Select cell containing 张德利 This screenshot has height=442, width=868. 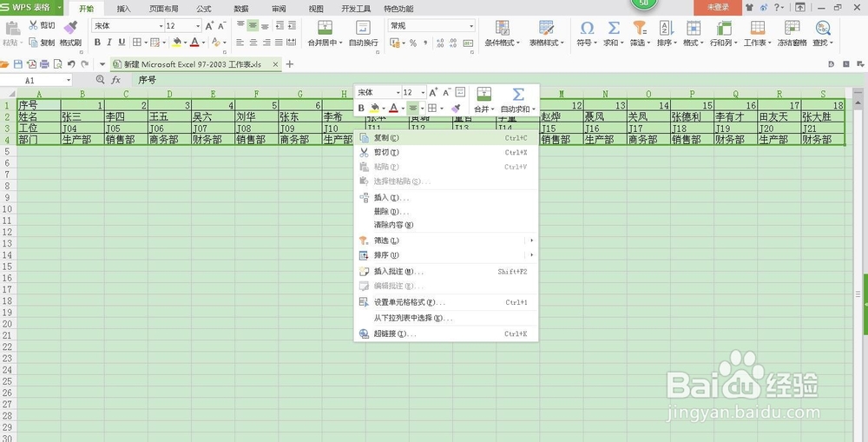tap(692, 117)
